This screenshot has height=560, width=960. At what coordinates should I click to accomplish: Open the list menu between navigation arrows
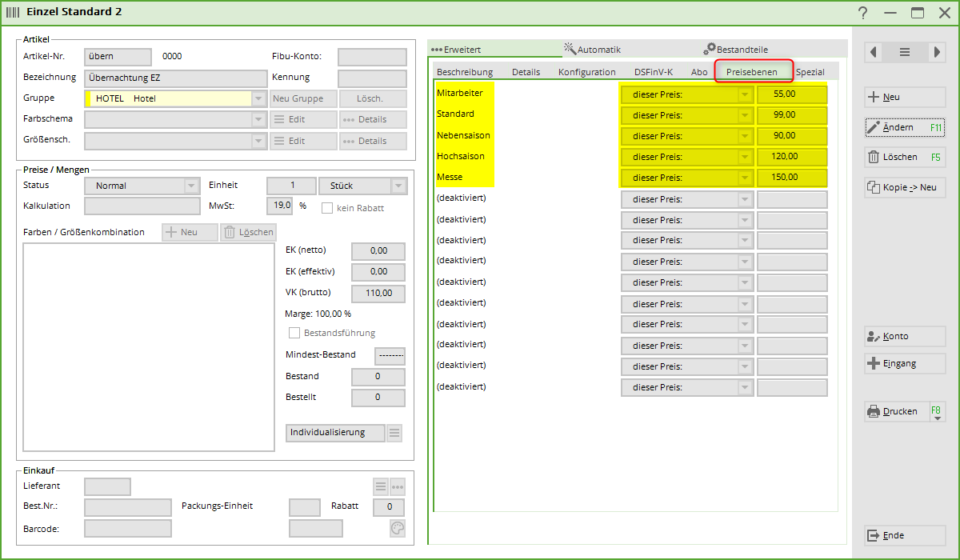[905, 52]
